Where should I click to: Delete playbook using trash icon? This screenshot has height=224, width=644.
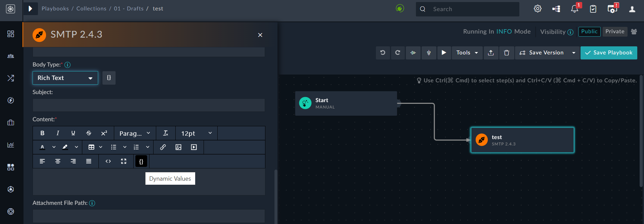[507, 53]
